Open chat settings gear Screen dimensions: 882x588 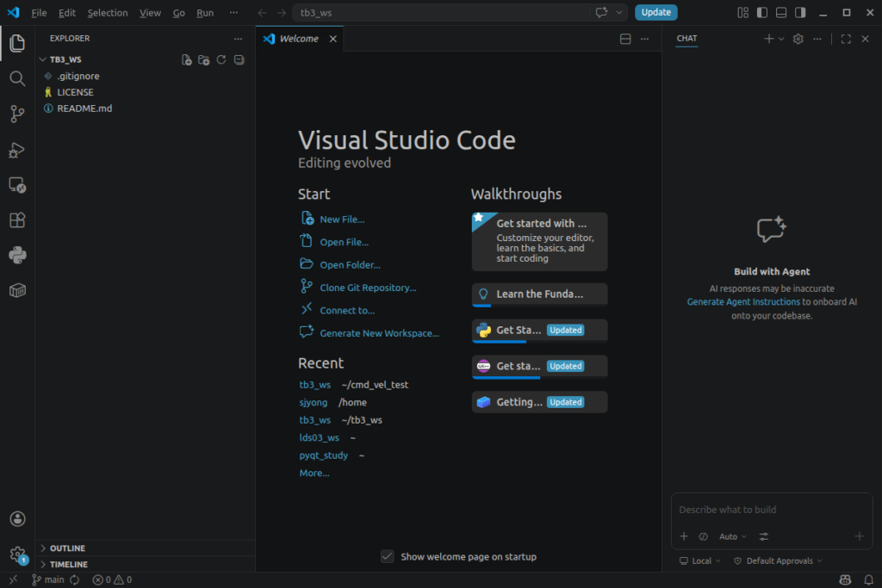(798, 39)
